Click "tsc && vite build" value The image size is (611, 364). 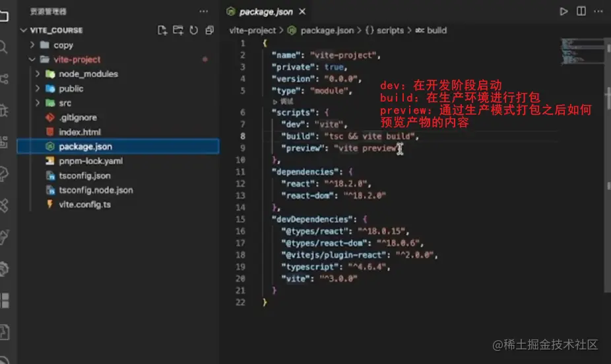[x=369, y=136]
